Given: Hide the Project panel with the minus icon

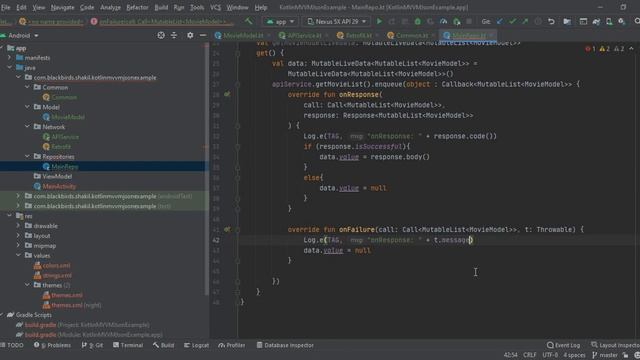Looking at the screenshot, I should pyautogui.click(x=203, y=36).
